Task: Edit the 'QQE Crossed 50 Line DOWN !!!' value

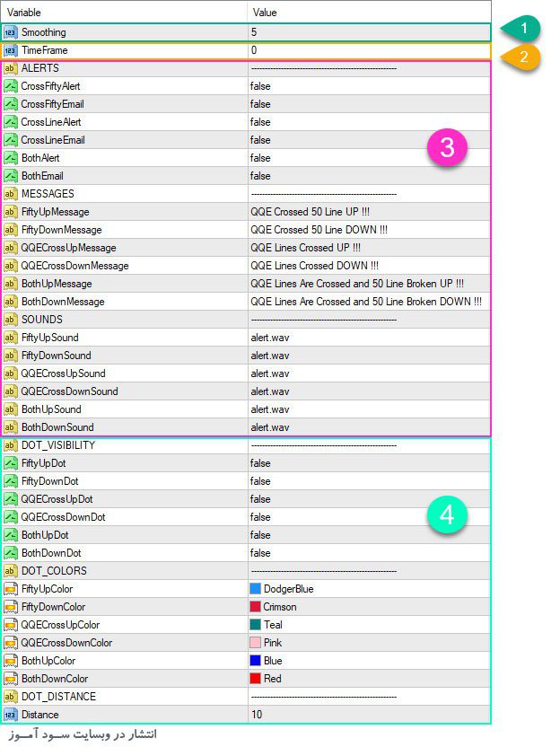Action: [319, 230]
